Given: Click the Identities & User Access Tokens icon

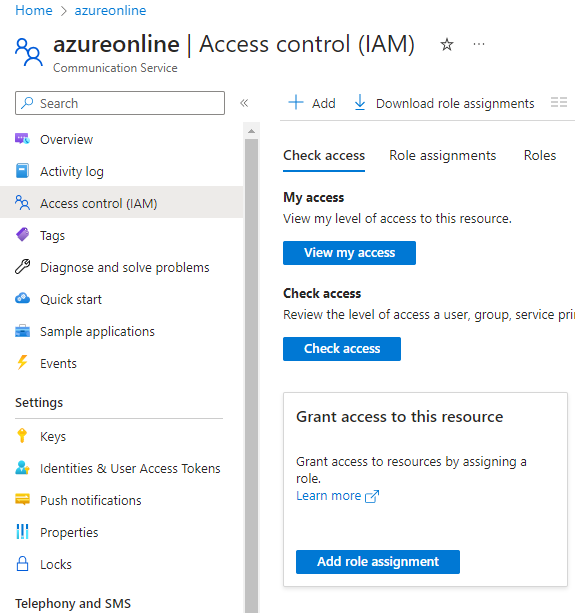Looking at the screenshot, I should (22, 468).
